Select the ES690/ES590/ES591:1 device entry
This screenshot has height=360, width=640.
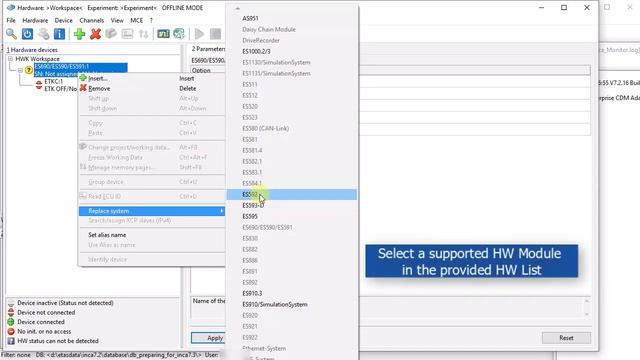click(80, 70)
